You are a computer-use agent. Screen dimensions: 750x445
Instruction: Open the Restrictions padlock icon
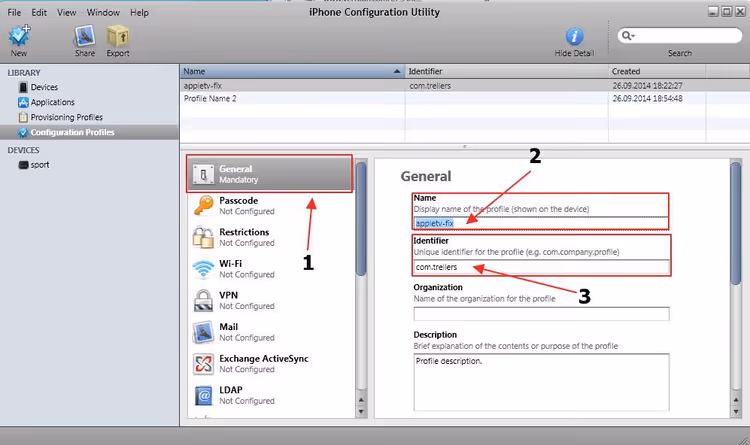(x=203, y=237)
